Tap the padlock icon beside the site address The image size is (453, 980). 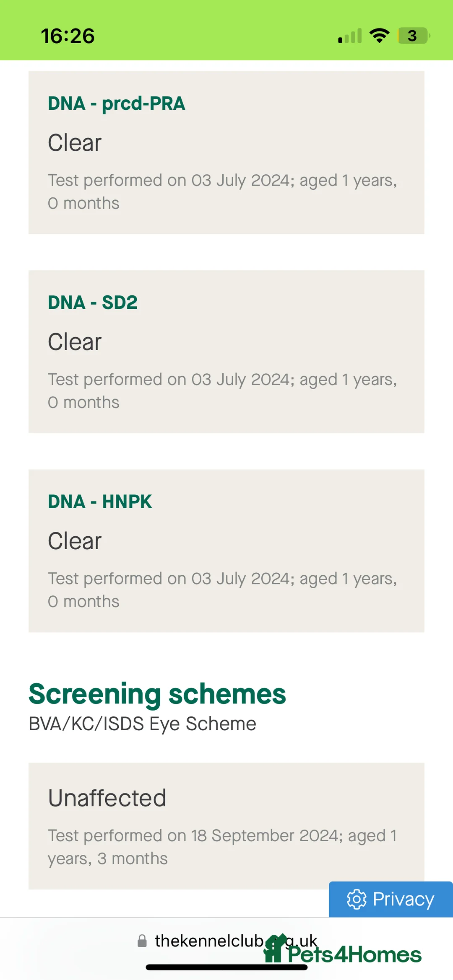tap(142, 941)
